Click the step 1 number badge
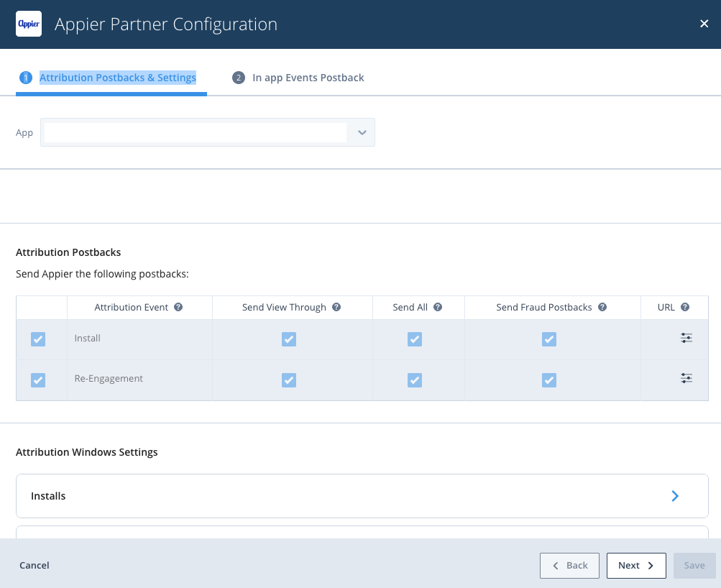This screenshot has height=588, width=721. (26, 78)
